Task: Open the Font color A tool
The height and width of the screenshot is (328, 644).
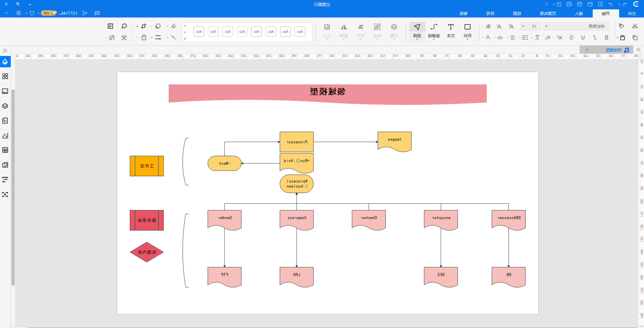Action: pyautogui.click(x=488, y=38)
